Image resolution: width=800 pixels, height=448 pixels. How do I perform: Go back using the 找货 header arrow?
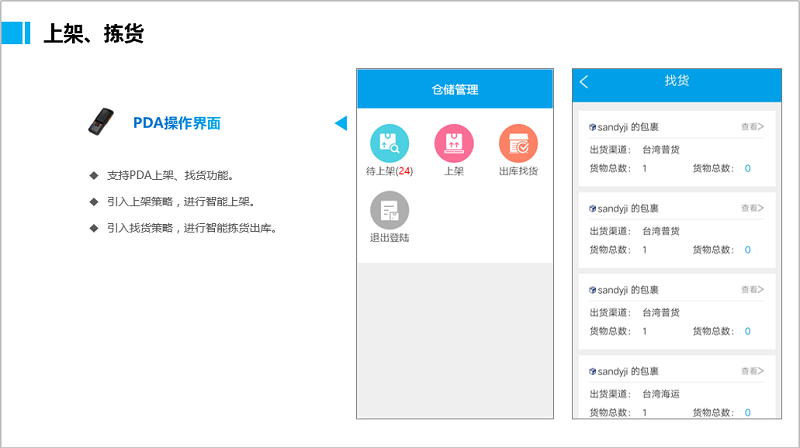click(x=584, y=82)
